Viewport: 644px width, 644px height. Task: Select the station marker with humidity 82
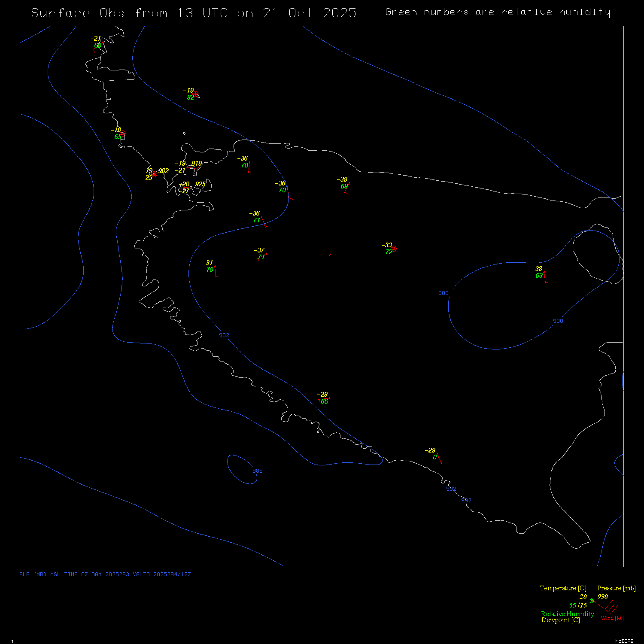(195, 94)
